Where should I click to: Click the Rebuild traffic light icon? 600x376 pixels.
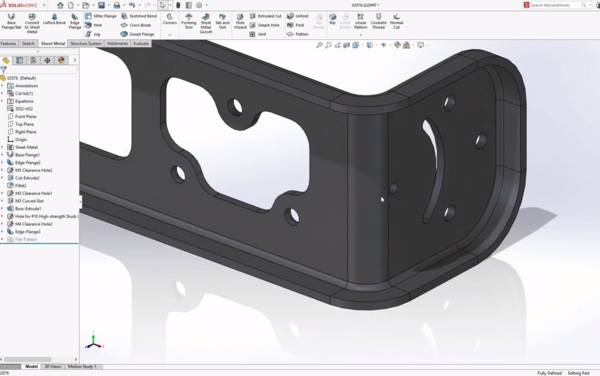pyautogui.click(x=178, y=5)
